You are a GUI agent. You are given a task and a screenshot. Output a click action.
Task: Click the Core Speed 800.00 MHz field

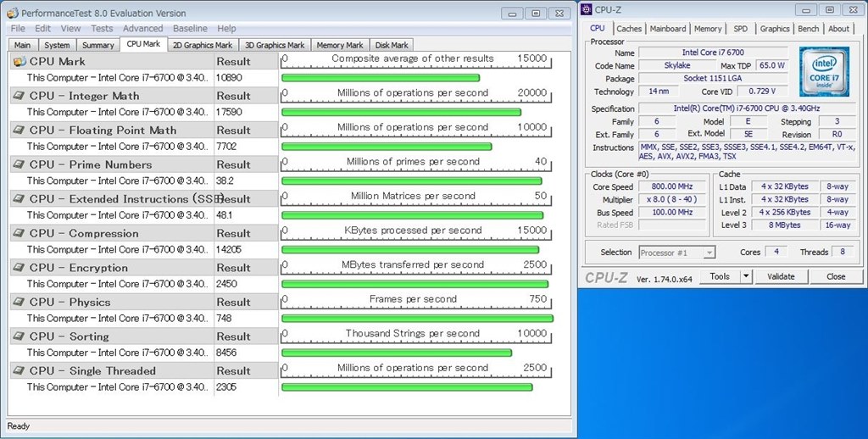(672, 186)
